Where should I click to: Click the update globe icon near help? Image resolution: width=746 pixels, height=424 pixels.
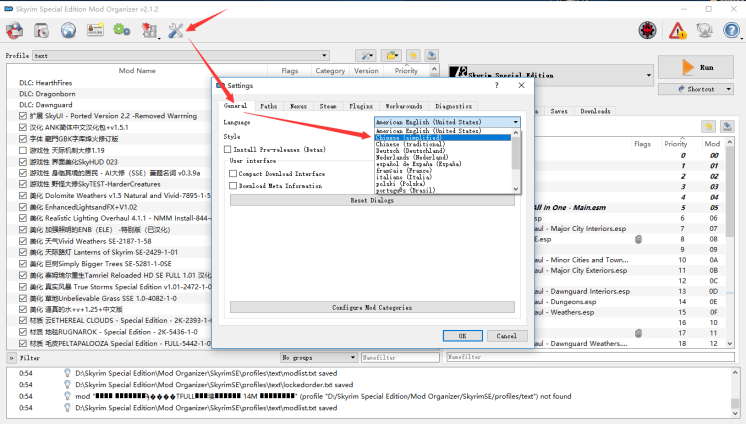pyautogui.click(x=704, y=30)
